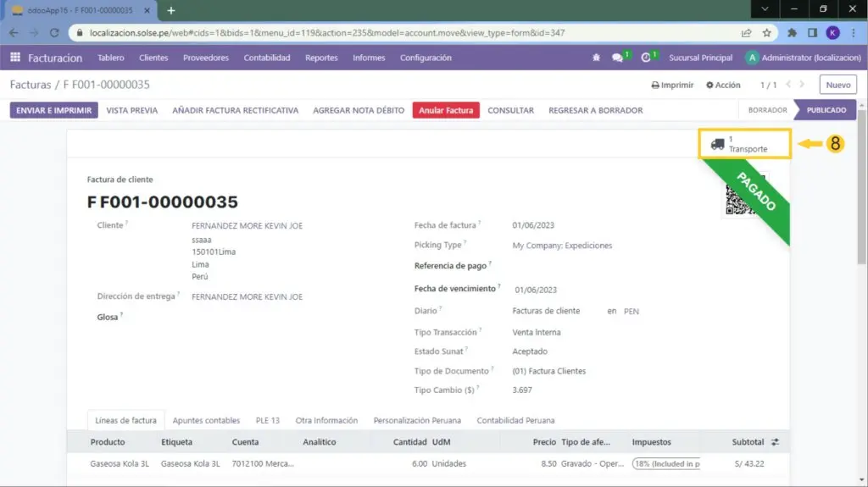Toggle optional columns in the invoice lines table
The image size is (868, 487).
[774, 442]
